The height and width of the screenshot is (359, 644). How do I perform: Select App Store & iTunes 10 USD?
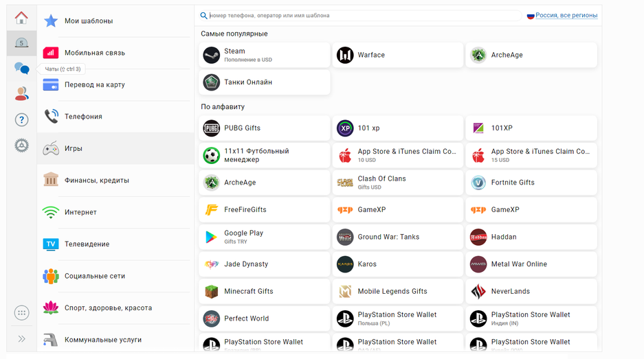[397, 156]
